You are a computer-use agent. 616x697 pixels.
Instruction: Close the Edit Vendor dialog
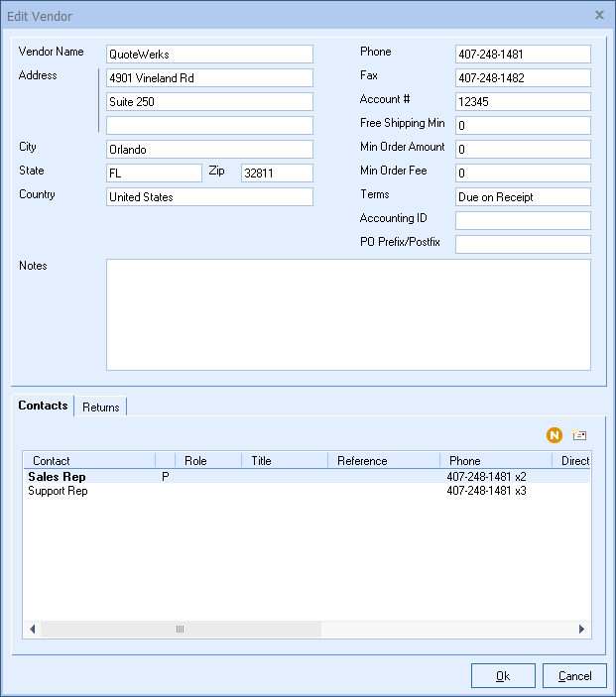tap(599, 15)
